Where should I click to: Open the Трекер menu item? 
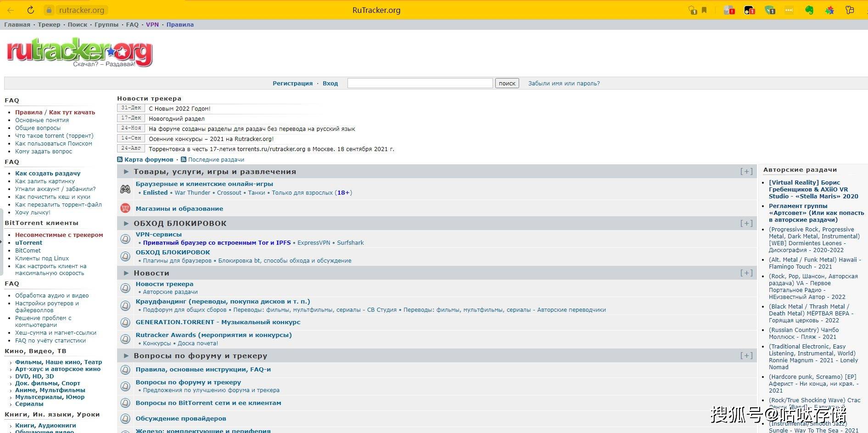point(49,25)
